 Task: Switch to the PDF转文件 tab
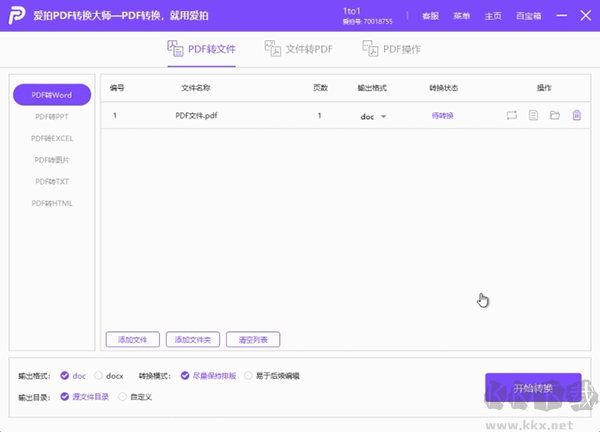(201, 49)
